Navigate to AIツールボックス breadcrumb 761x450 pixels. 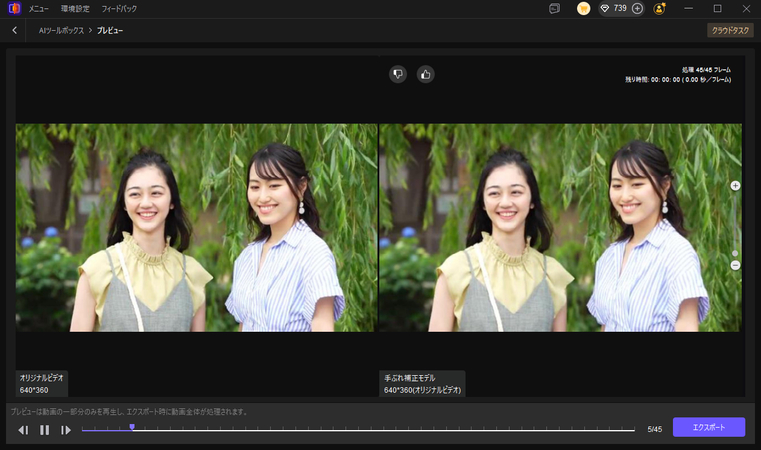61,30
